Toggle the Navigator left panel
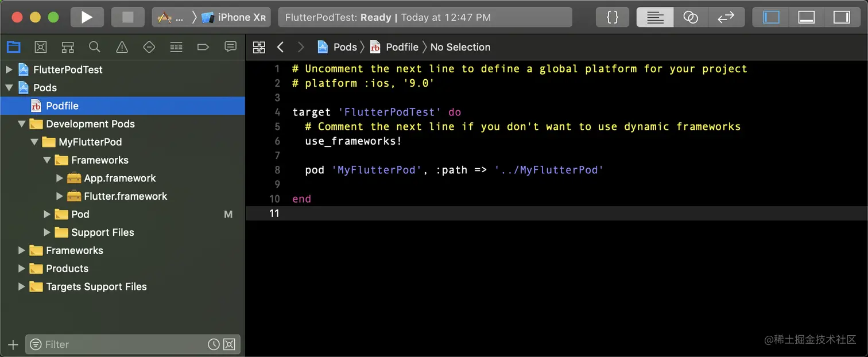The width and height of the screenshot is (868, 357). (771, 17)
